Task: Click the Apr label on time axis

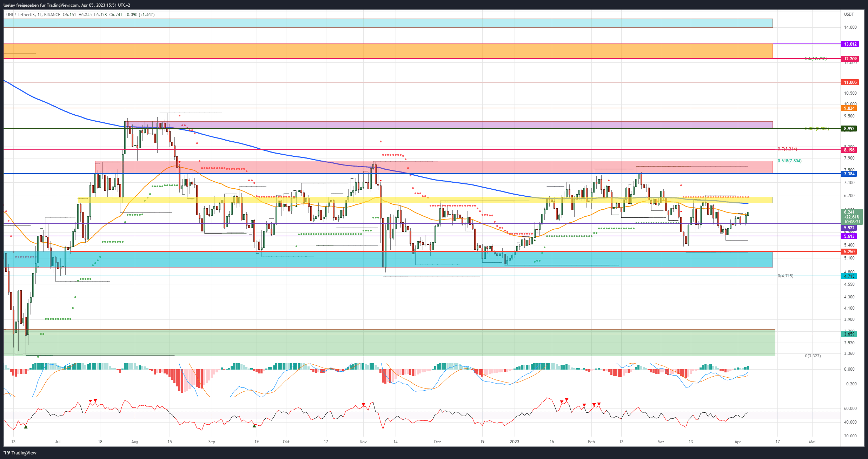Action: click(738, 442)
